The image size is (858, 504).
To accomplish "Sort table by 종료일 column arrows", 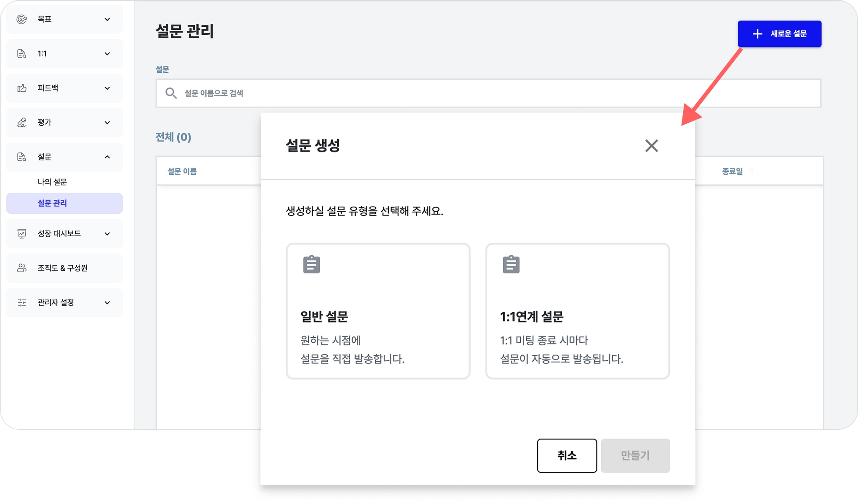I will (752, 171).
